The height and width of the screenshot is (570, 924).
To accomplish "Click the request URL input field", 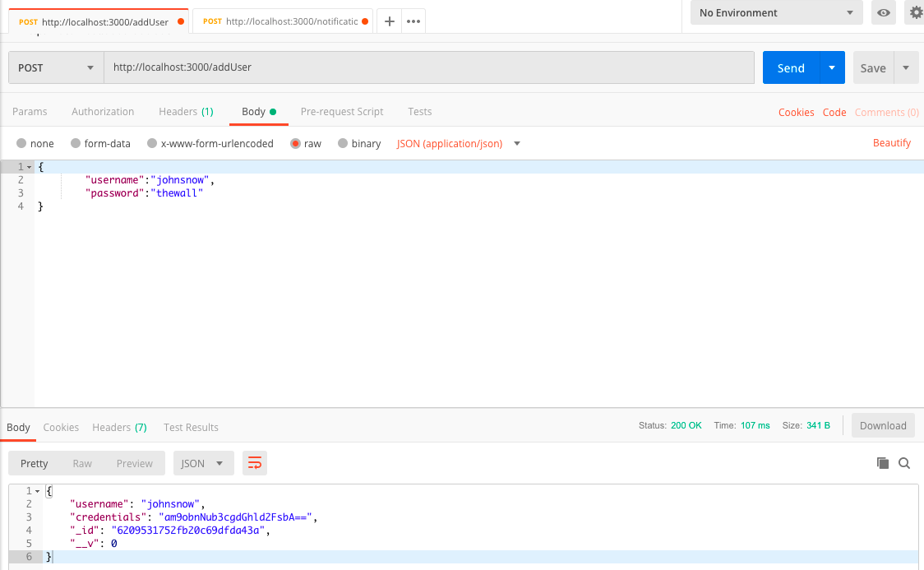I will [x=429, y=67].
